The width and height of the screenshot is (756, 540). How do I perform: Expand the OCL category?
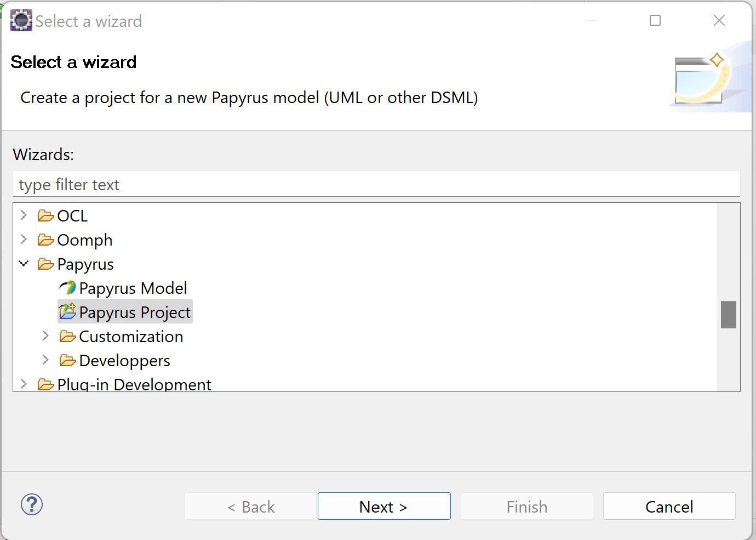tap(24, 215)
